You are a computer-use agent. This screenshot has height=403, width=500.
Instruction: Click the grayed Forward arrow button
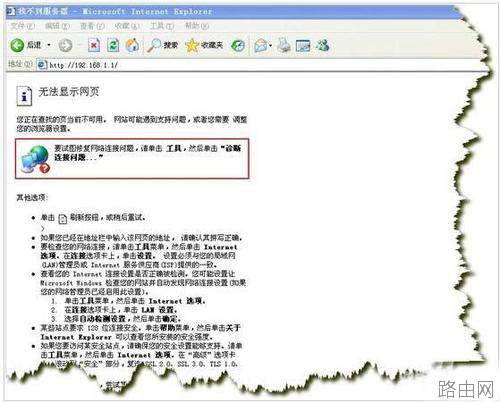tap(65, 45)
